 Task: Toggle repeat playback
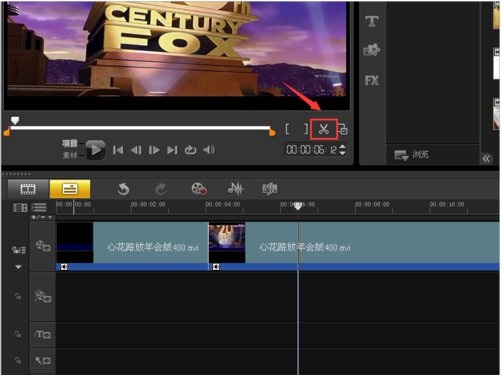[x=190, y=150]
